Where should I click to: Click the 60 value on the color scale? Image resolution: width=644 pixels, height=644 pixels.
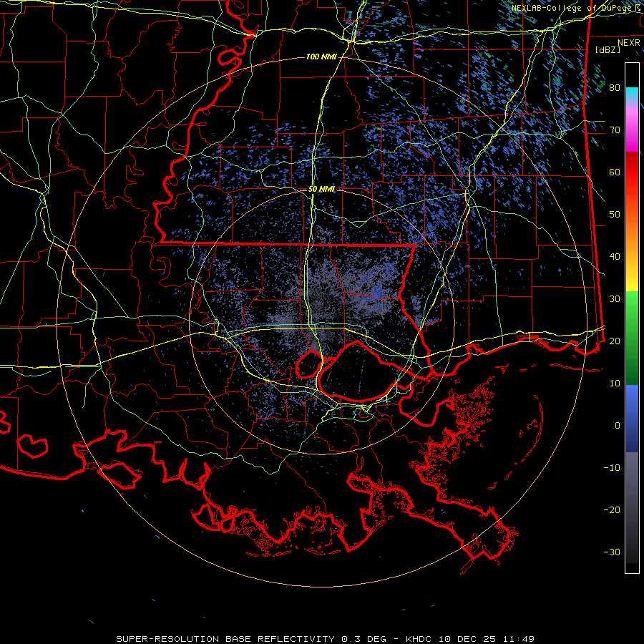click(x=615, y=172)
